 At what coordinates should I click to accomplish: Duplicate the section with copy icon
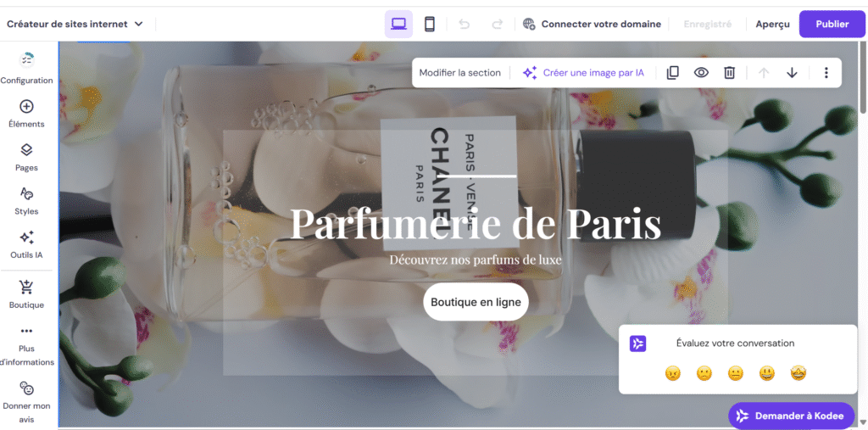coord(672,73)
